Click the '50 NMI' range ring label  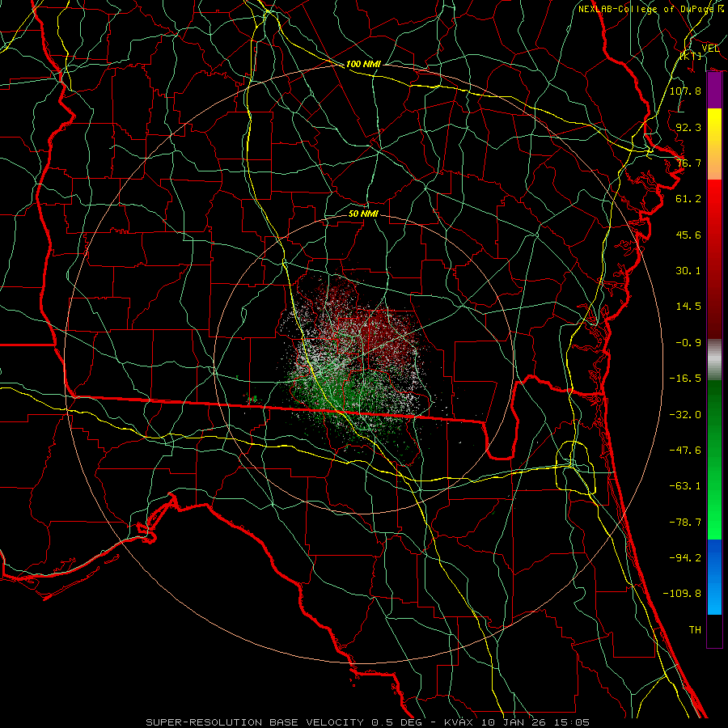click(363, 214)
